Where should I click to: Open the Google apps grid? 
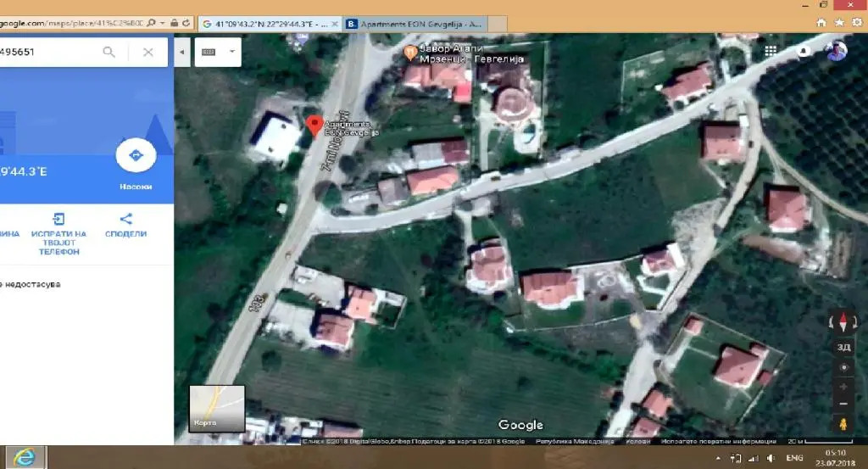771,51
